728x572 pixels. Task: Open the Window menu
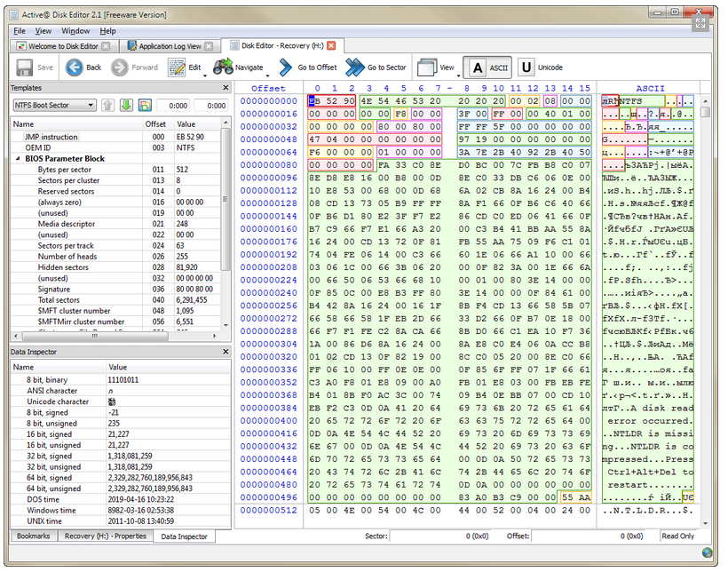click(75, 31)
